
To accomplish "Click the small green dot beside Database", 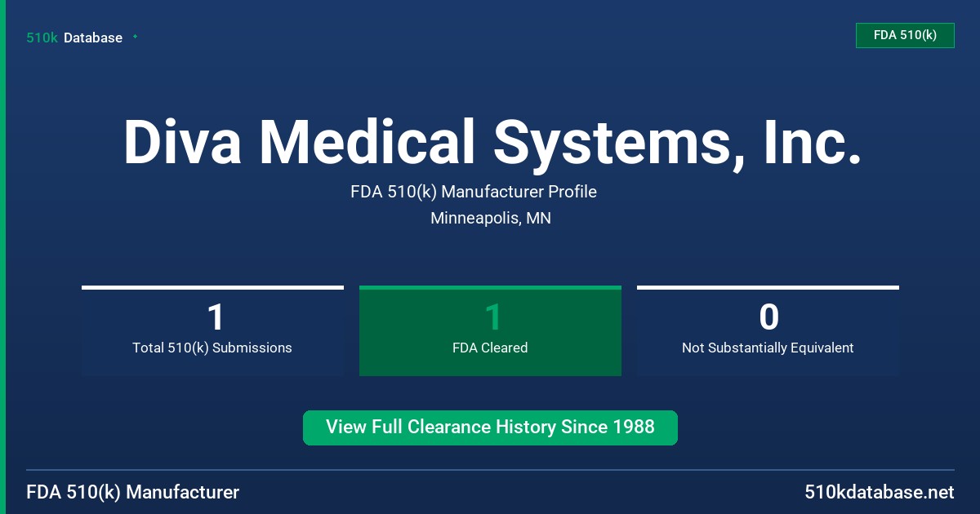I will pos(135,37).
